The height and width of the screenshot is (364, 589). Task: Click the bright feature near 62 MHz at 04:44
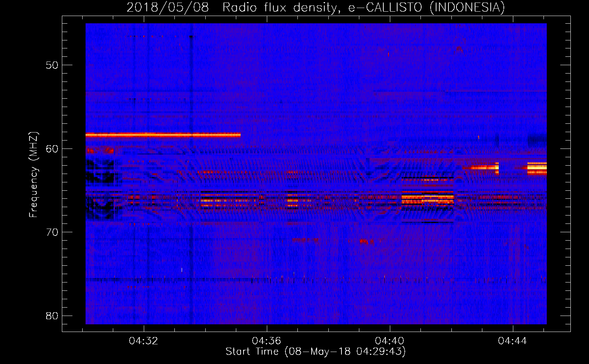tap(537, 168)
